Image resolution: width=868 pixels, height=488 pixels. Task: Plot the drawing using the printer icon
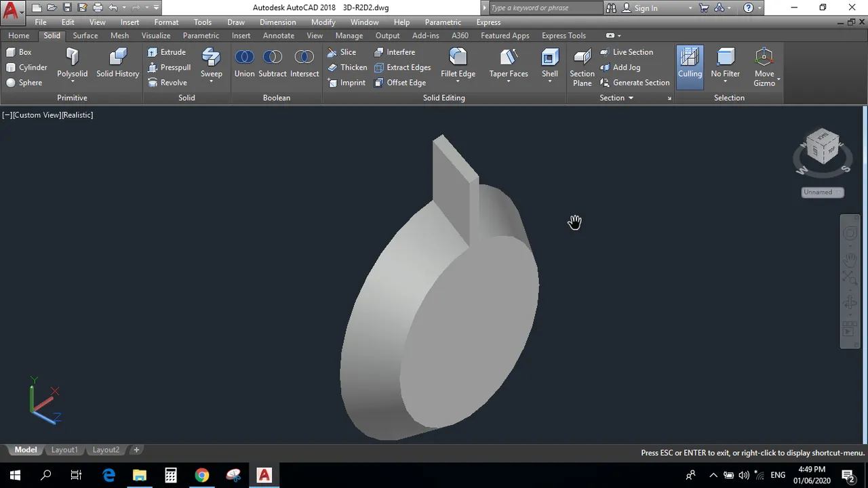[x=98, y=8]
